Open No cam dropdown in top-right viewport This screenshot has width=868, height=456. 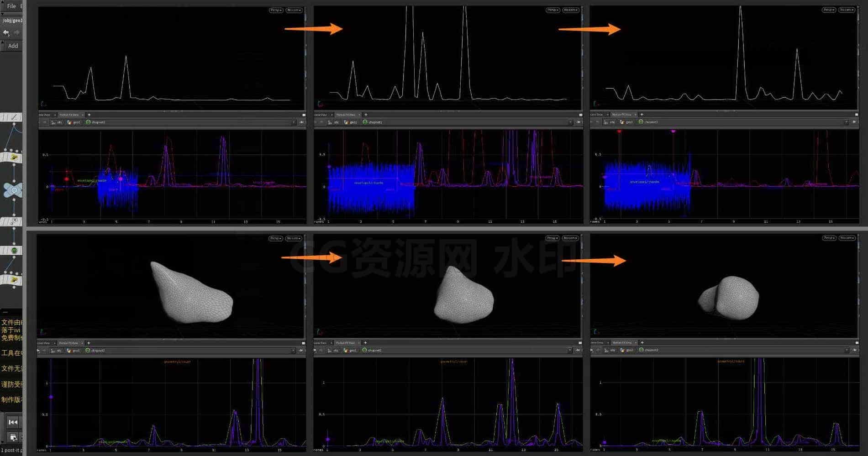click(847, 10)
